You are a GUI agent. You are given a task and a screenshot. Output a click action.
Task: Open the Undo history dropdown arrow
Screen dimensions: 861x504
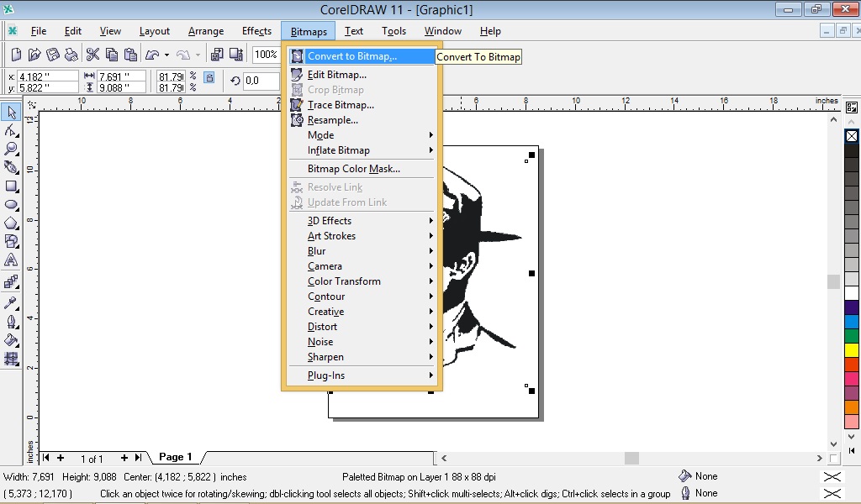pos(165,54)
